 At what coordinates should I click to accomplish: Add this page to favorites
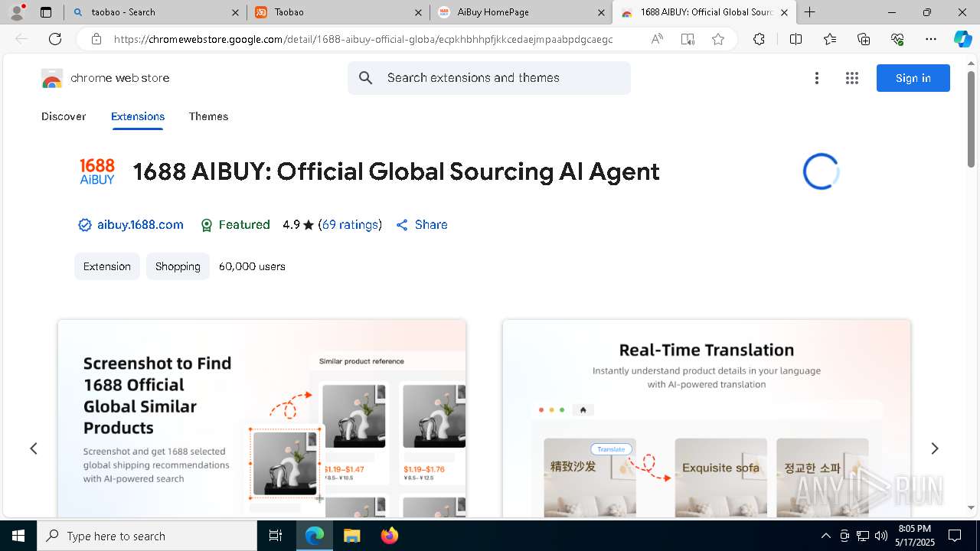tap(718, 39)
